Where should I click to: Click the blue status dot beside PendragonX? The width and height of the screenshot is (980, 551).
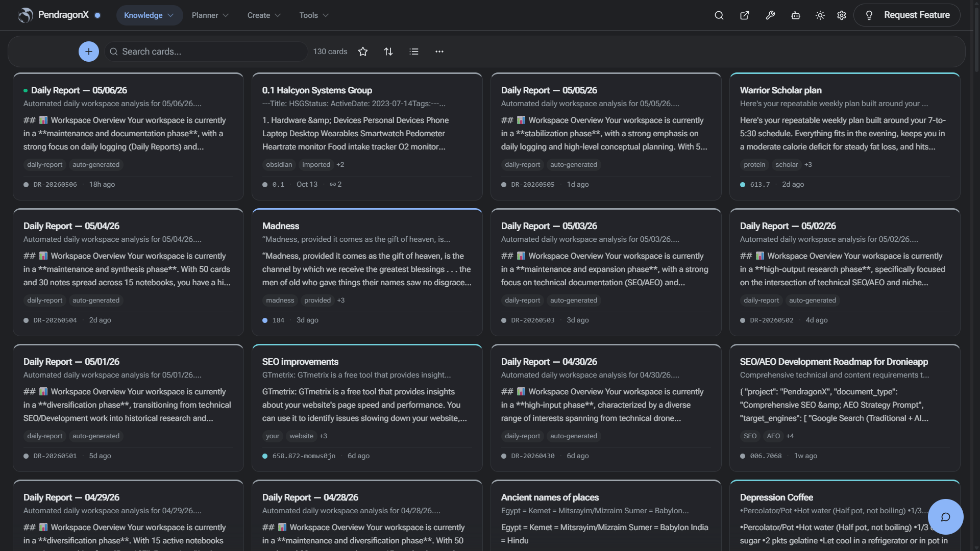pyautogui.click(x=97, y=15)
